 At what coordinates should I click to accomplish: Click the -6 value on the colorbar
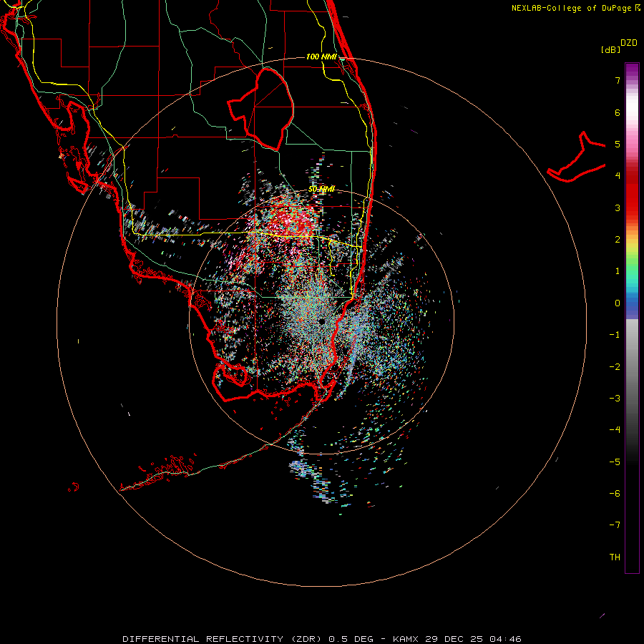(x=615, y=493)
